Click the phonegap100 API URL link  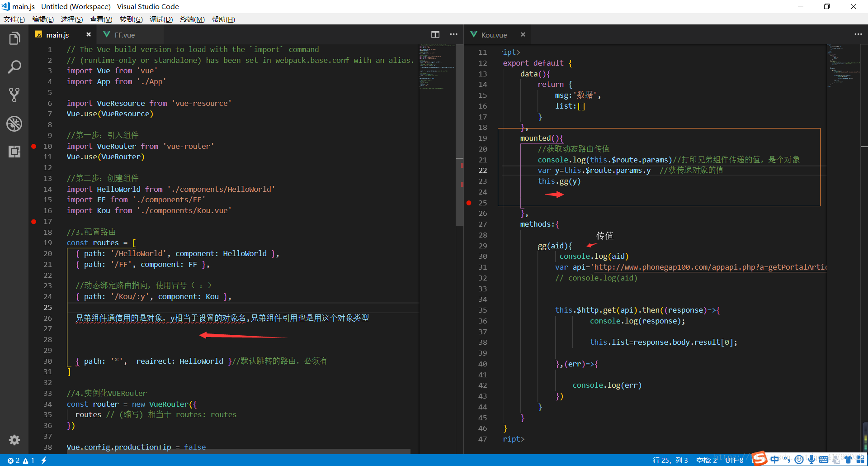[710, 267]
